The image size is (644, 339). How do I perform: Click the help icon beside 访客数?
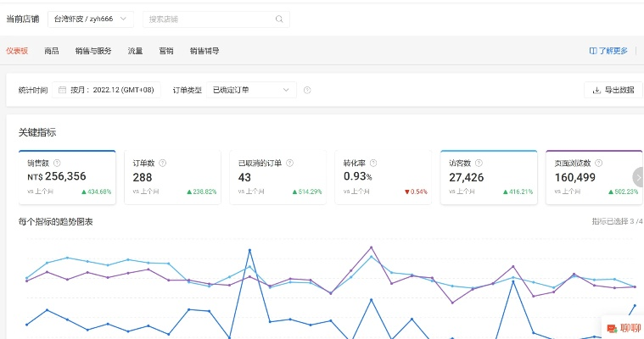(x=479, y=163)
